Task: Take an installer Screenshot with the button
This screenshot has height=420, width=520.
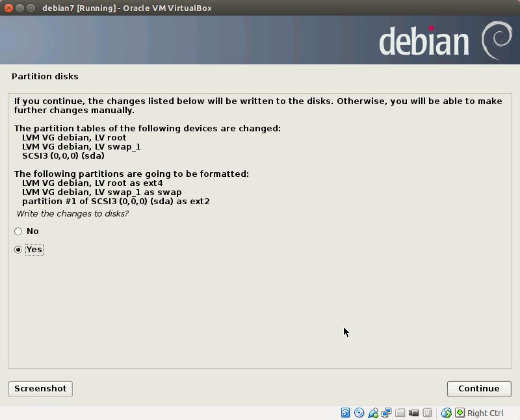Action: tap(40, 389)
